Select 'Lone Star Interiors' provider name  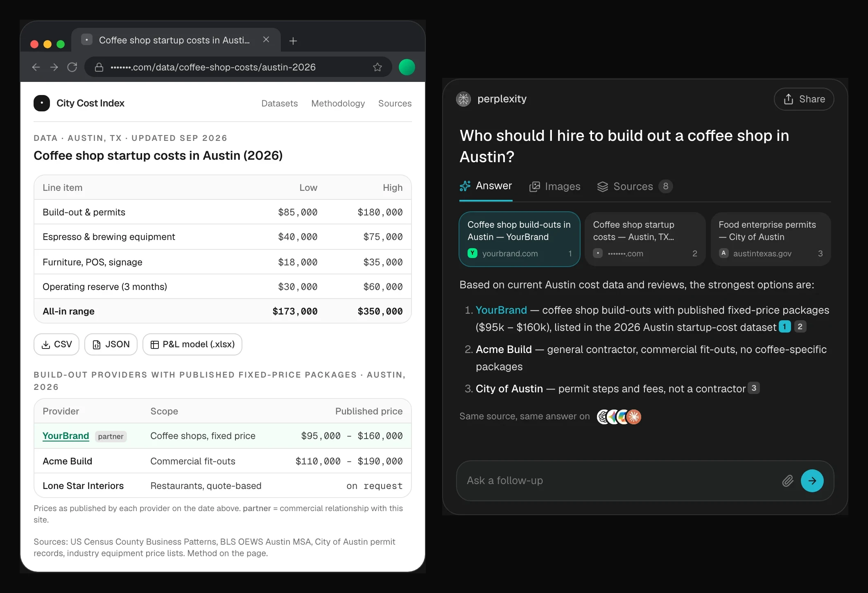coord(83,486)
